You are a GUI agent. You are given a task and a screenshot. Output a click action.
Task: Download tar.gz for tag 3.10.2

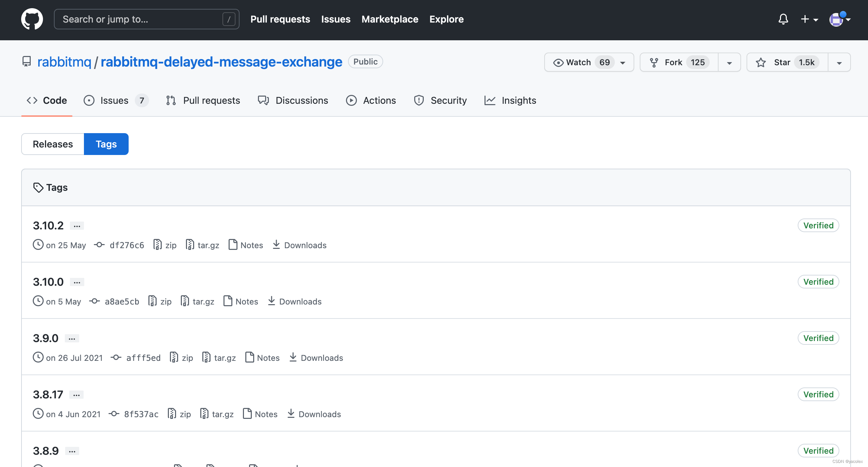(203, 245)
